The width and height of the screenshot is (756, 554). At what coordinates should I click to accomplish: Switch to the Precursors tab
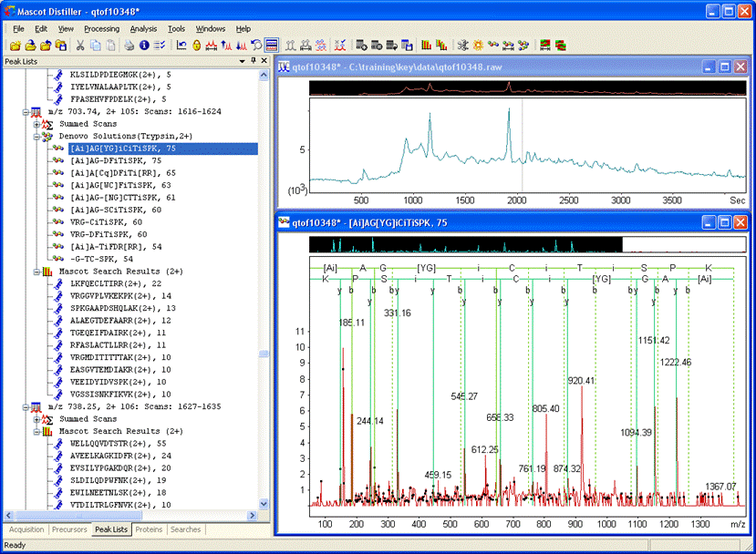tap(69, 529)
